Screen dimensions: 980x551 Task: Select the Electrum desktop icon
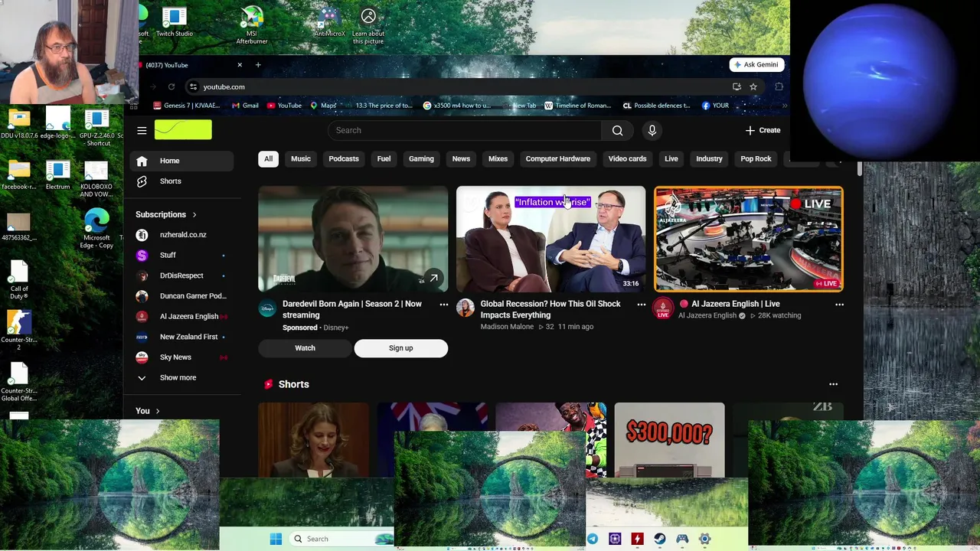tap(57, 175)
